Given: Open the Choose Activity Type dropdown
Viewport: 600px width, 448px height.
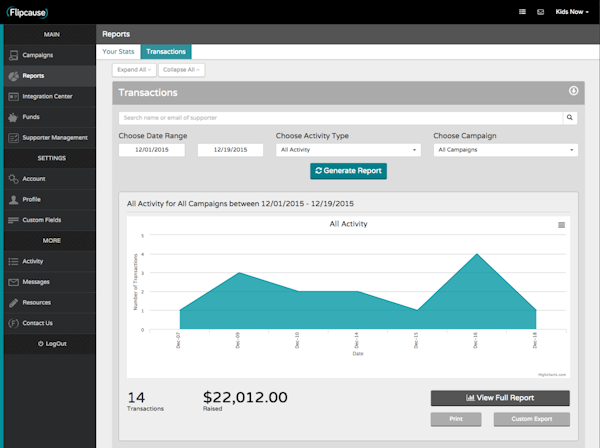Looking at the screenshot, I should pyautogui.click(x=348, y=150).
